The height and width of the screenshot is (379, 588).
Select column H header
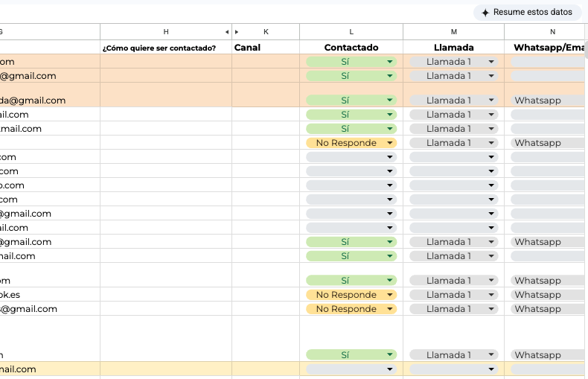point(165,32)
